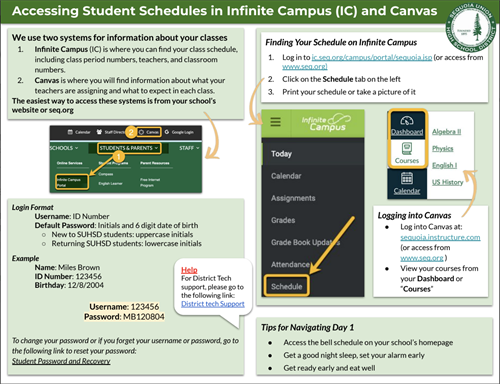Click the 'Login Format' heading
The height and width of the screenshot is (384, 500).
pyautogui.click(x=32, y=207)
